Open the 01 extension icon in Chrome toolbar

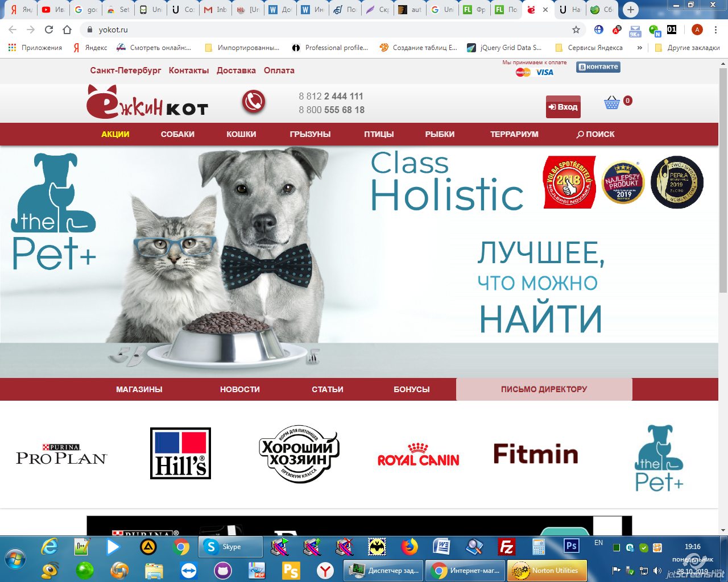click(x=672, y=30)
